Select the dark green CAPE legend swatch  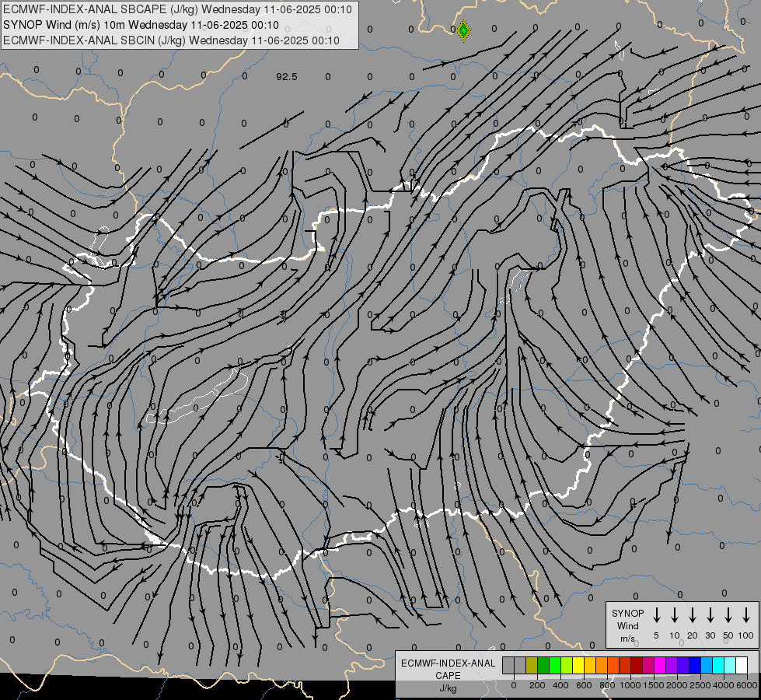543,665
